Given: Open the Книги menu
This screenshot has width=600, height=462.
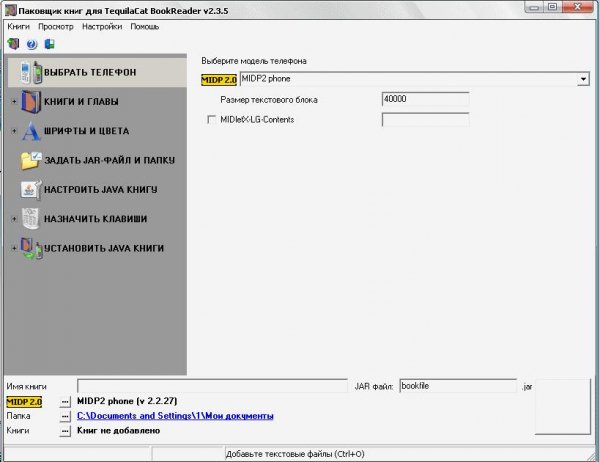Looking at the screenshot, I should pyautogui.click(x=18, y=26).
